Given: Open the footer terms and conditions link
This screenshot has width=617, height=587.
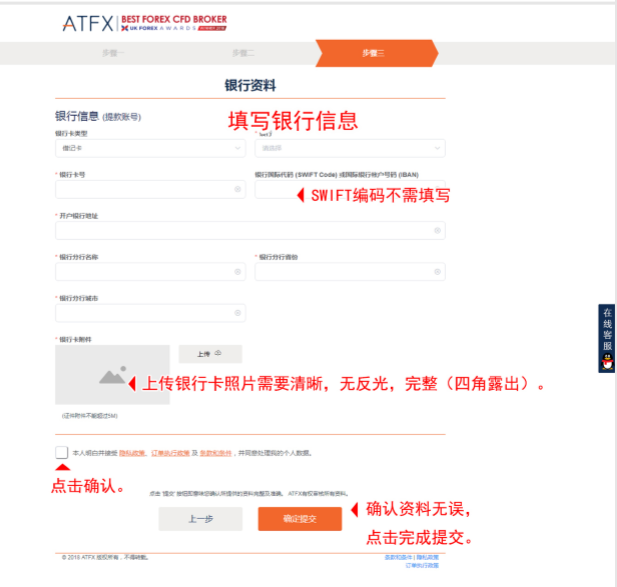Looking at the screenshot, I should click(398, 557).
